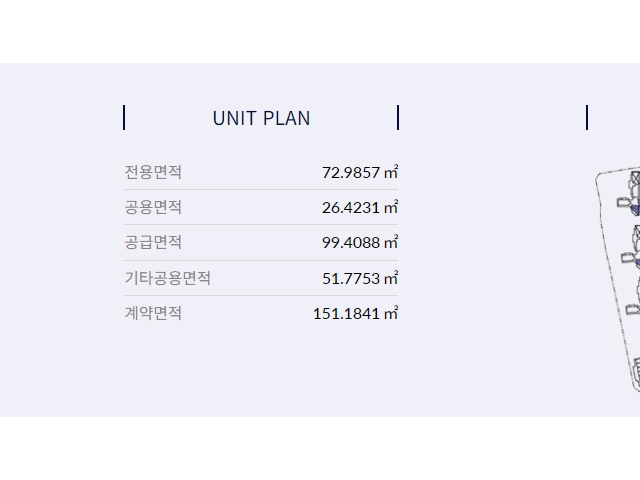Select the 기타공용면적 row label
Image resolution: width=640 pixels, height=480 pixels.
tap(167, 278)
